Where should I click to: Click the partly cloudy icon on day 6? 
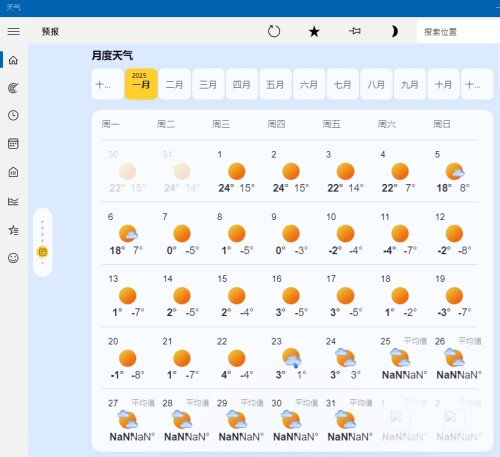[x=128, y=233]
